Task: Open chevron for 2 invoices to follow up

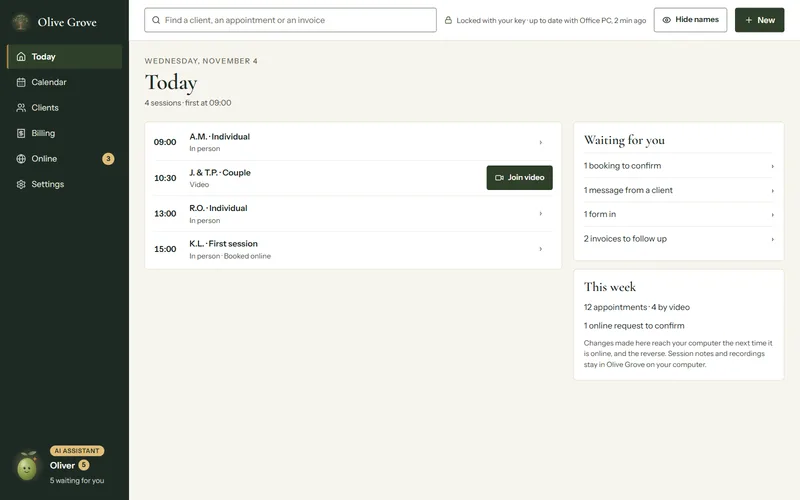Action: (772, 239)
